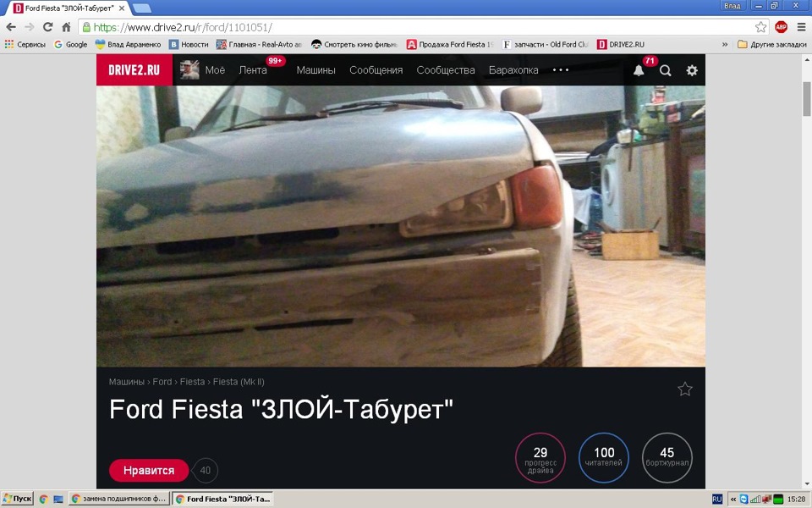
Task: Click the show desktop quick launch icon
Action: pos(58,500)
